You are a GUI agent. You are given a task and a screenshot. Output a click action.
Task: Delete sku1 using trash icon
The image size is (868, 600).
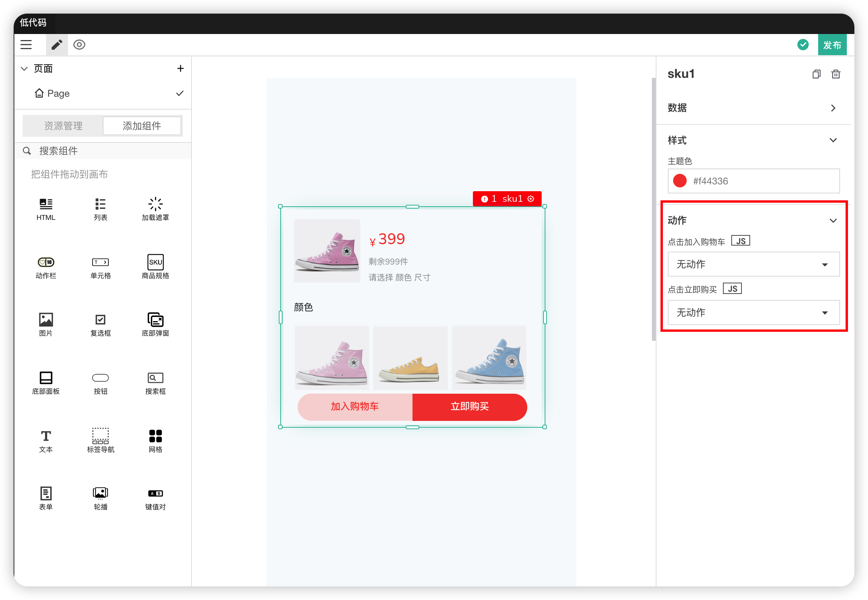point(836,74)
